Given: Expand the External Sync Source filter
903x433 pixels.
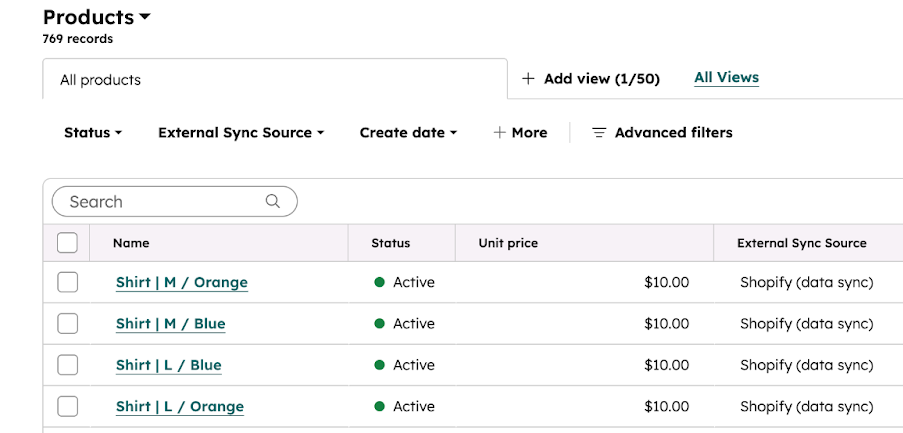Looking at the screenshot, I should tap(241, 133).
